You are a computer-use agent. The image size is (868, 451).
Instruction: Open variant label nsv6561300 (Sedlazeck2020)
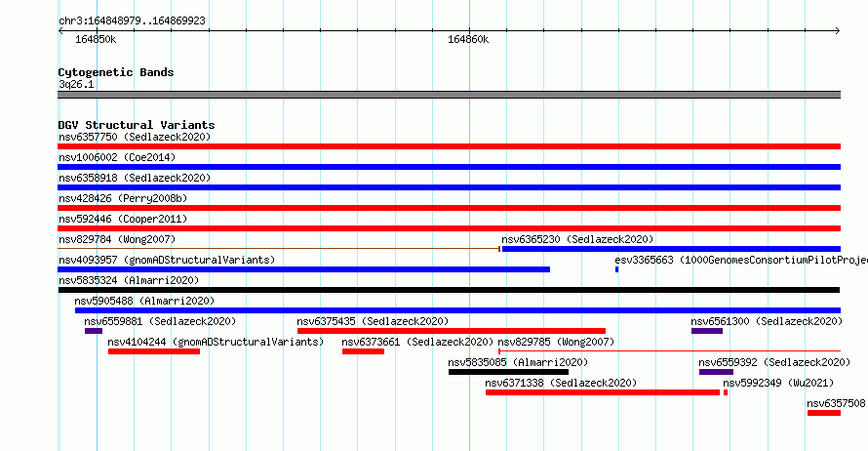767,321
